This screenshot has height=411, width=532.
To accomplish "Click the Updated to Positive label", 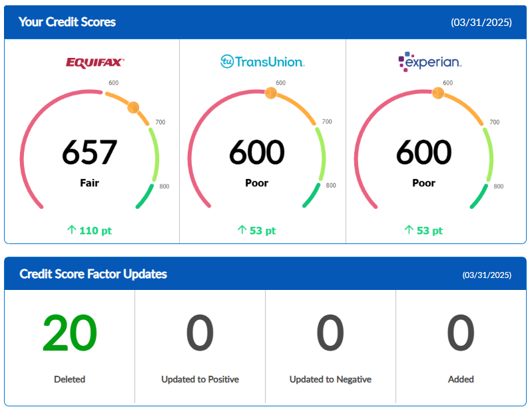I will click(200, 379).
